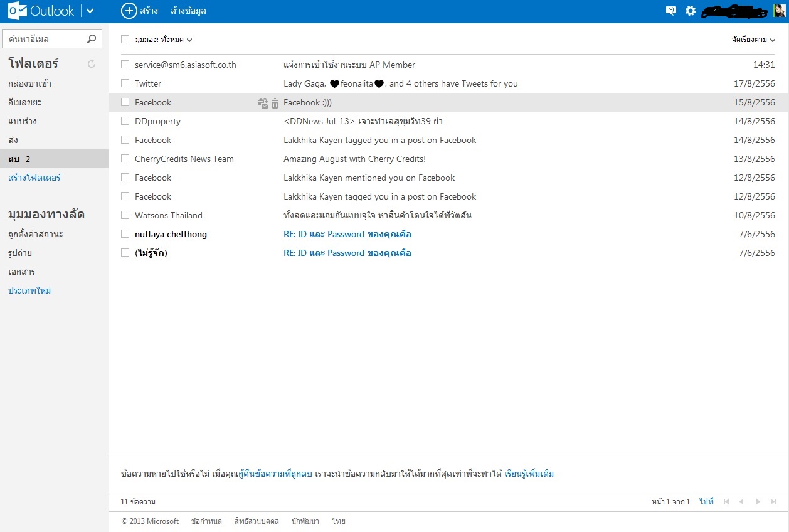Click the Outlook logo icon
Image resolution: width=789 pixels, height=532 pixels.
[18, 11]
